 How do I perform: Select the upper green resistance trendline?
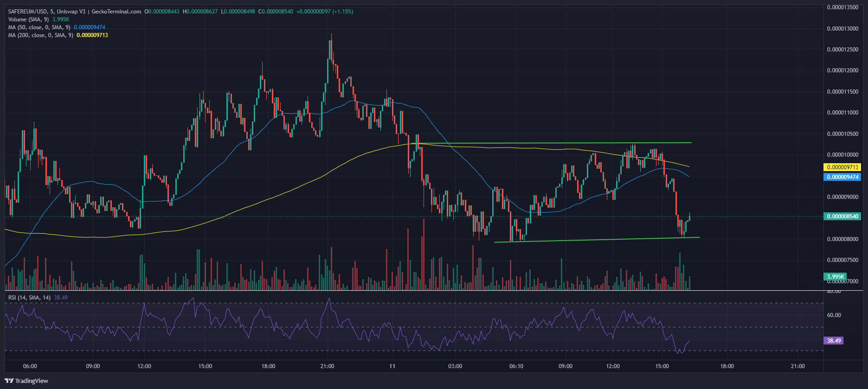(552, 143)
